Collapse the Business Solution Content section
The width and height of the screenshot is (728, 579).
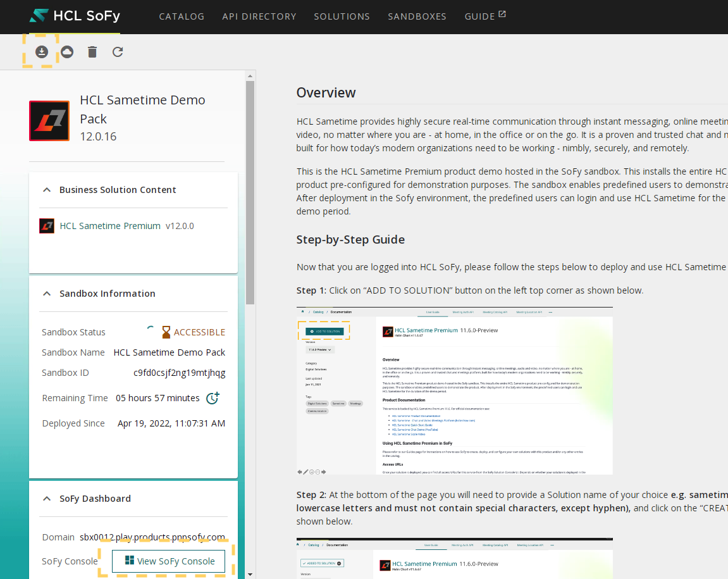pos(47,190)
